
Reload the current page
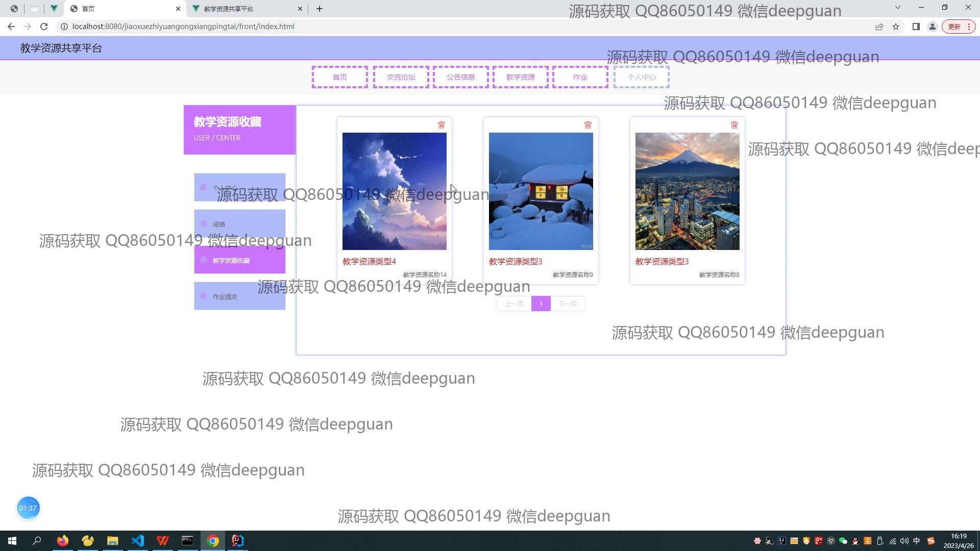44,27
